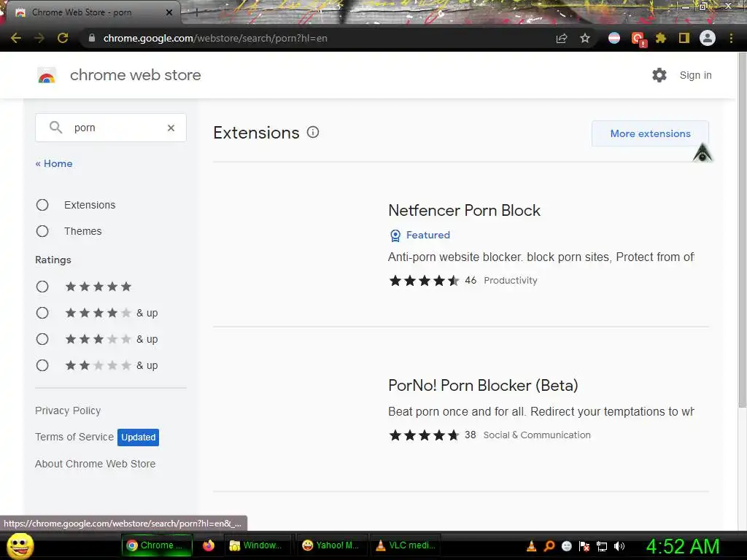Image resolution: width=747 pixels, height=560 pixels.
Task: Click the Social & Communication category label
Action: pyautogui.click(x=537, y=435)
